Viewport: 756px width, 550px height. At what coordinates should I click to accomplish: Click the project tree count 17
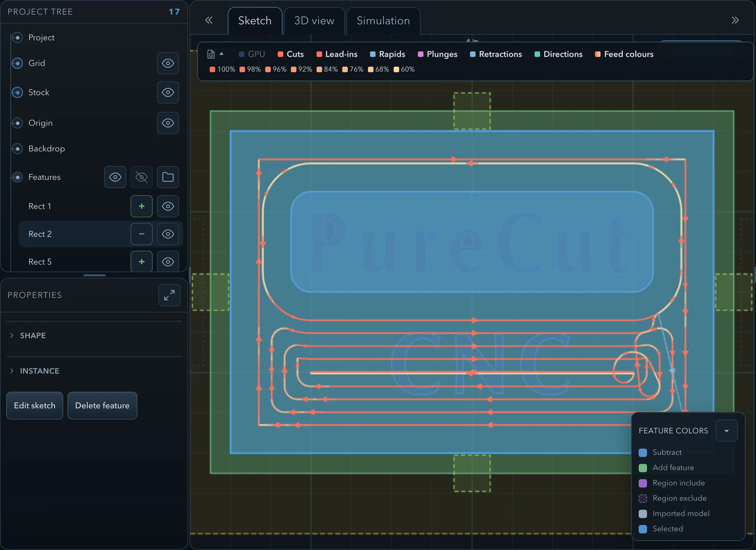pos(174,12)
